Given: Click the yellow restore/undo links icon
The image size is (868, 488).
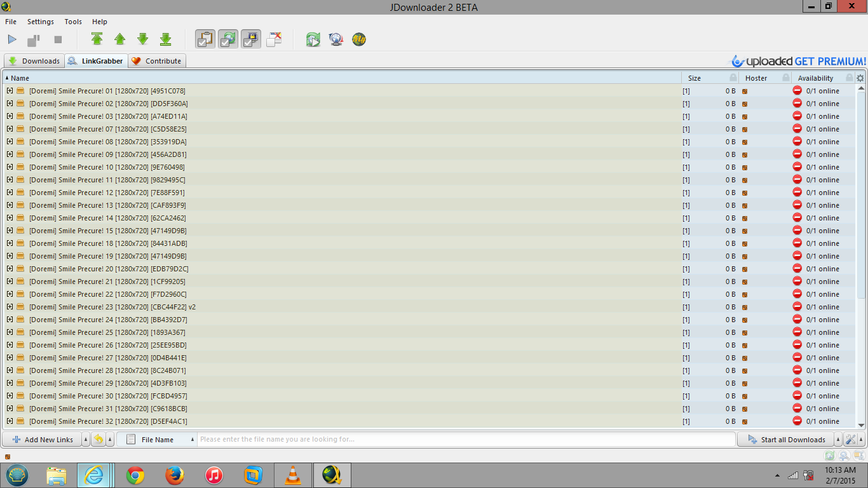Looking at the screenshot, I should 98,439.
